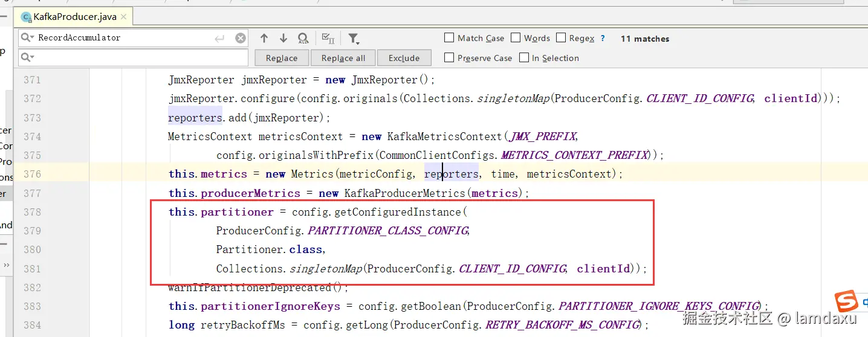Click singletonMap on line 381

[325, 269]
